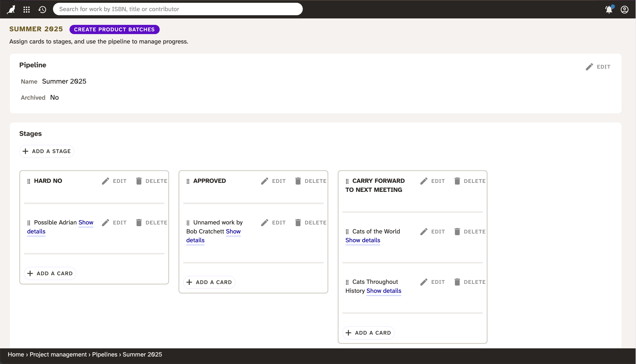This screenshot has width=636, height=364.
Task: Click the drag handle of Approved stage
Action: (x=188, y=181)
